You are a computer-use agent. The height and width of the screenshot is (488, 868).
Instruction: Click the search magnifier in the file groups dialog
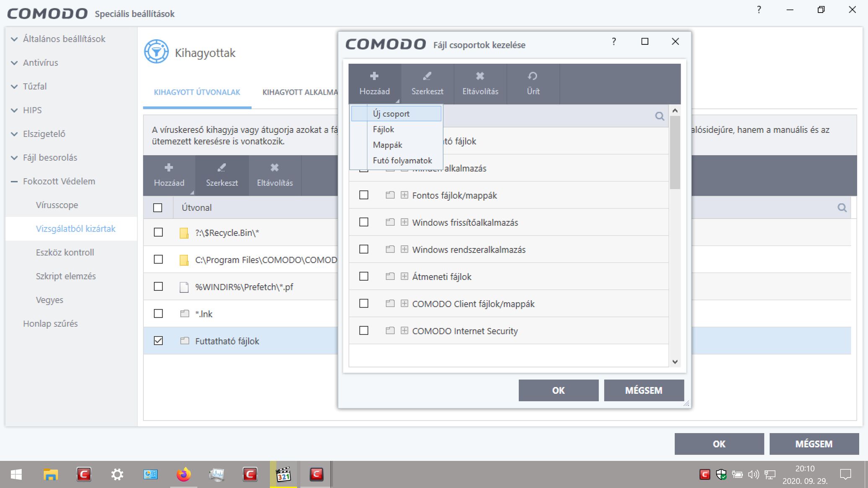[660, 116]
